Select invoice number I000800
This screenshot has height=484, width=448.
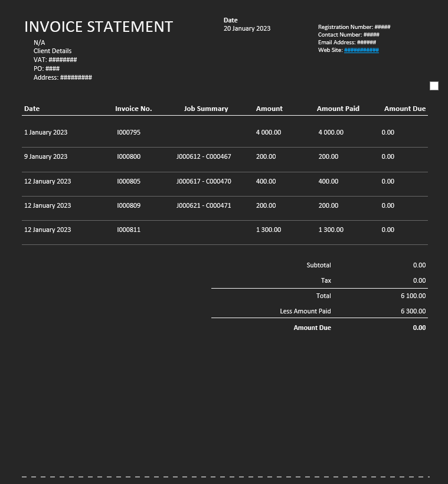pyautogui.click(x=129, y=156)
